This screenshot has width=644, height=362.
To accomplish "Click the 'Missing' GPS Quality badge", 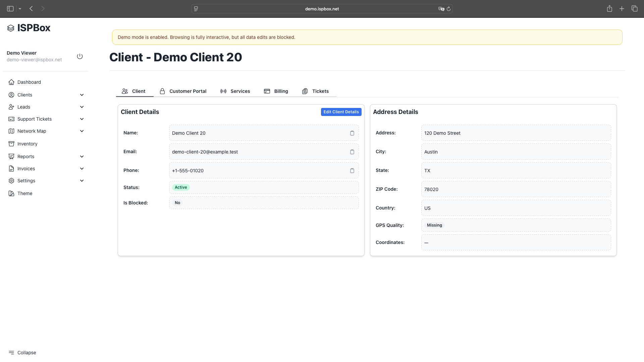I will (434, 225).
